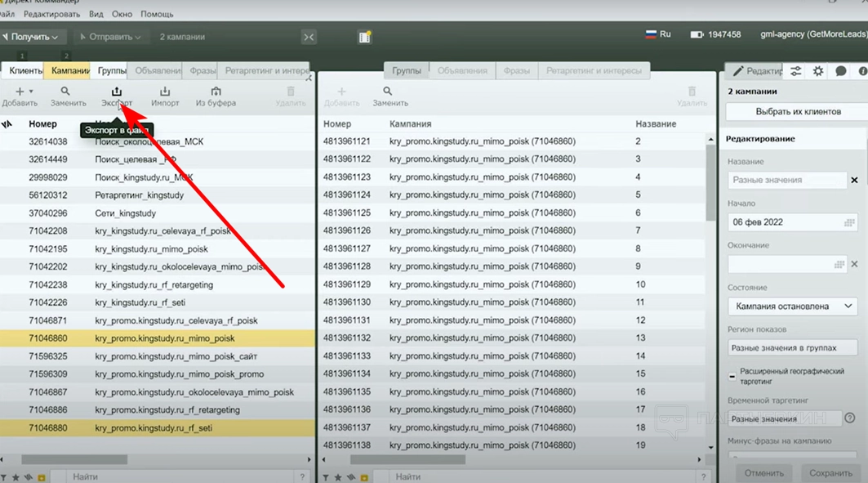
Task: Click the 'Сохранить' button
Action: click(x=830, y=472)
